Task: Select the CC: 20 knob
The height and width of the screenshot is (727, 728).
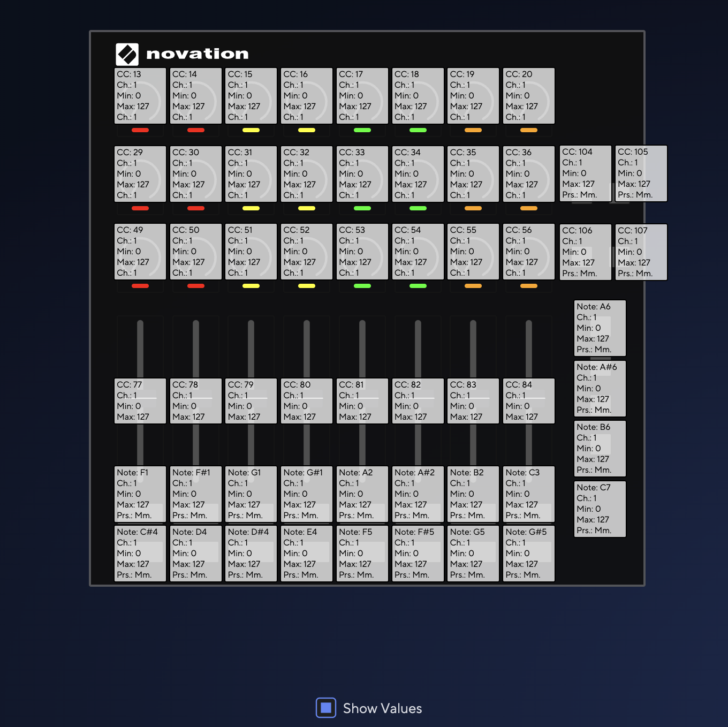Action: click(529, 96)
